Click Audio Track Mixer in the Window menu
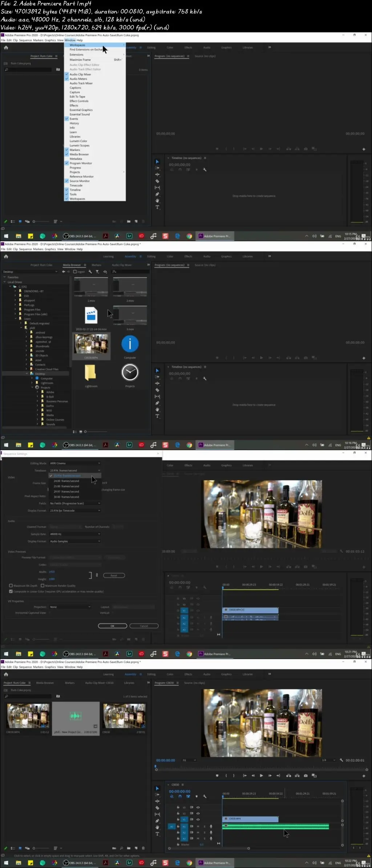Image resolution: width=372 pixels, height=868 pixels. point(81,83)
